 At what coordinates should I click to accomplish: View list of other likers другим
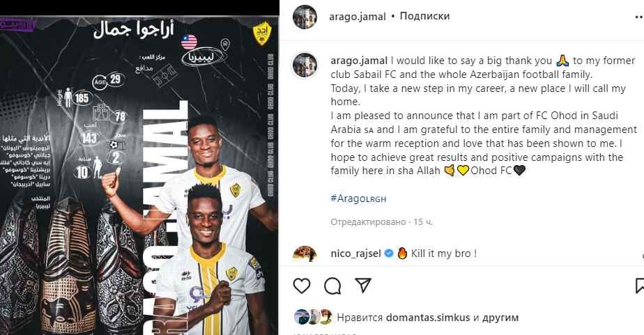pos(500,318)
